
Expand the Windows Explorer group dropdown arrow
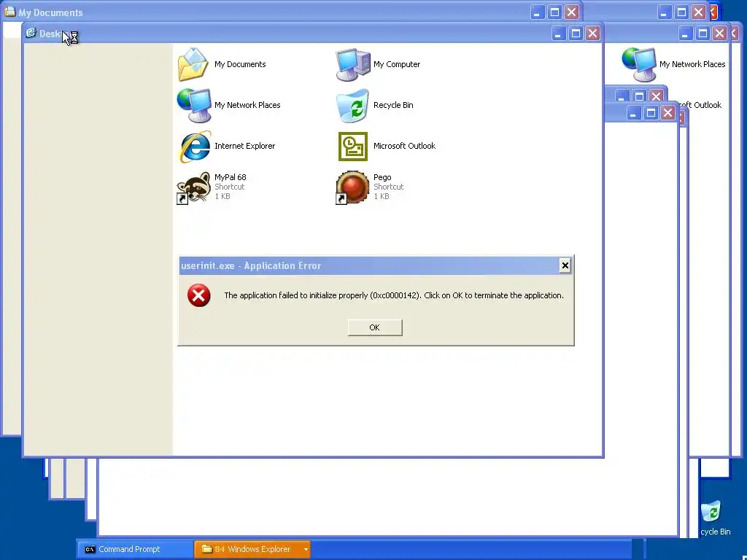[306, 549]
